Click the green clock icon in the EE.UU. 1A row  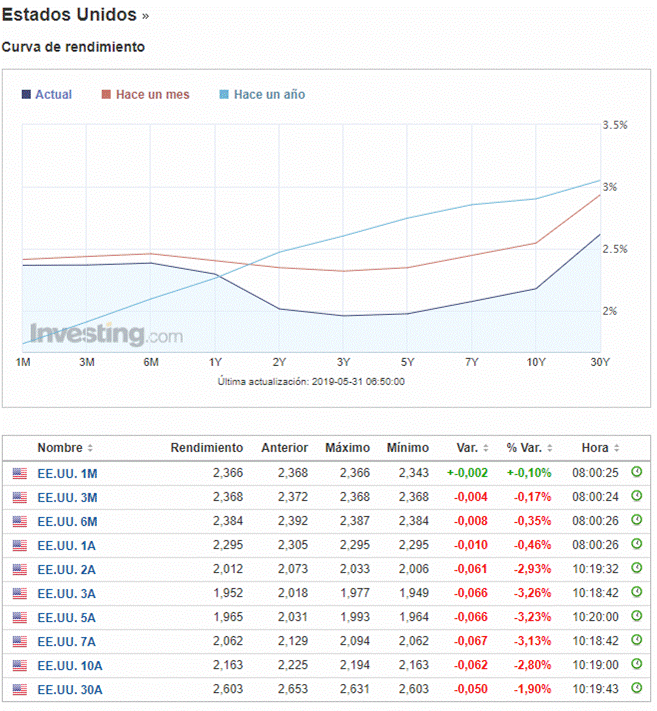click(x=637, y=545)
